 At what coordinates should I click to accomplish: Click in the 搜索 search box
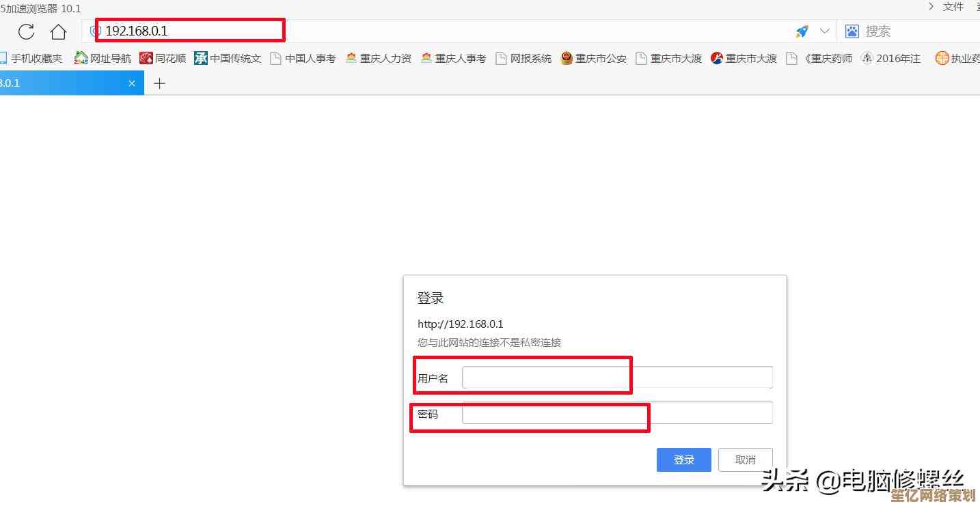click(x=916, y=31)
